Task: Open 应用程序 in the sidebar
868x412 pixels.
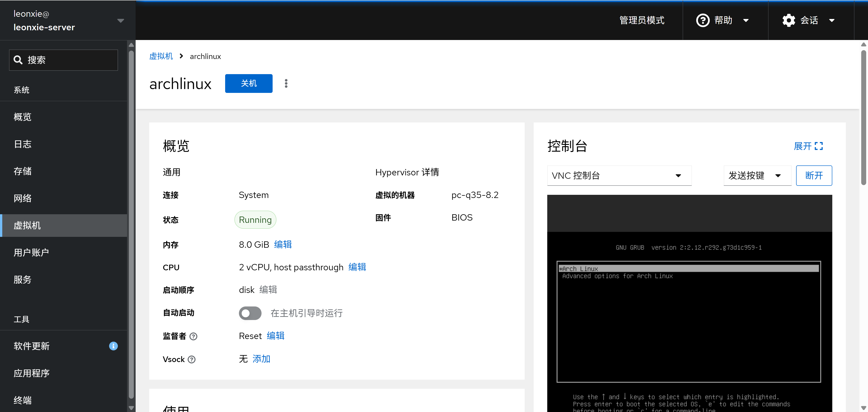Action: [64, 373]
